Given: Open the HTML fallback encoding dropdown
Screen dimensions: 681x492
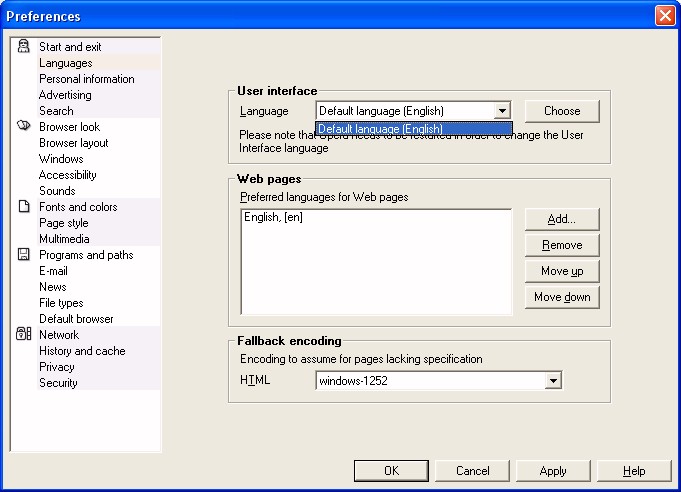Looking at the screenshot, I should pos(553,381).
